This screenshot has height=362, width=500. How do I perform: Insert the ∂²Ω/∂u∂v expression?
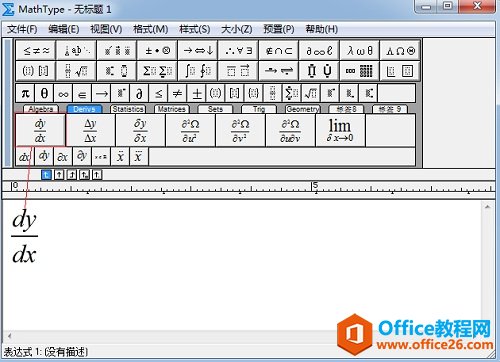290,130
